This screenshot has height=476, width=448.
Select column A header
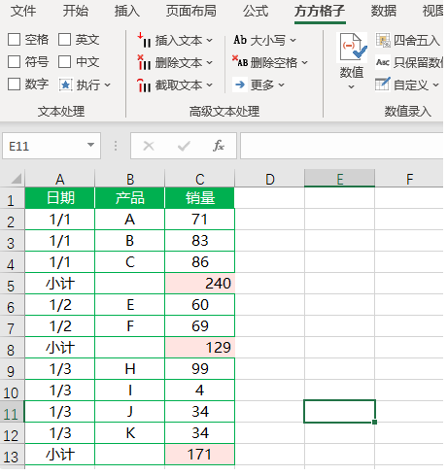(x=59, y=179)
